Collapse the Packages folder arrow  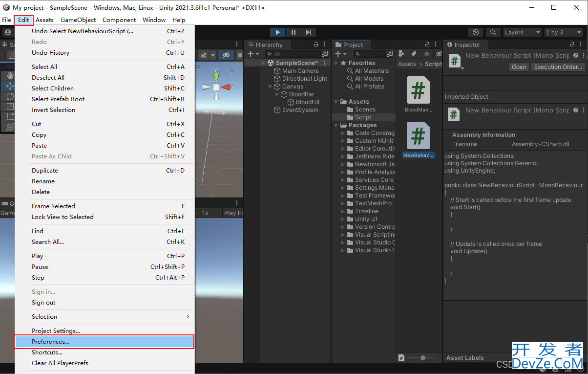pos(336,125)
